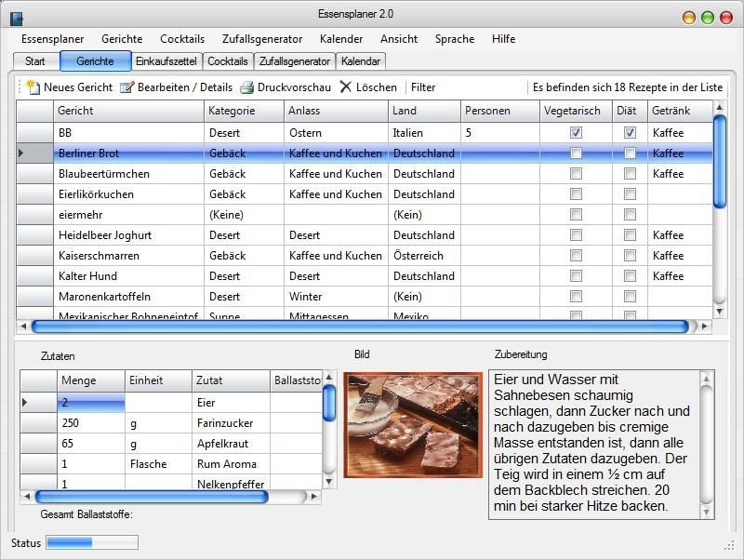Screen dimensions: 744x560
Task: Select the eiermehr recipe row
Action: point(365,215)
